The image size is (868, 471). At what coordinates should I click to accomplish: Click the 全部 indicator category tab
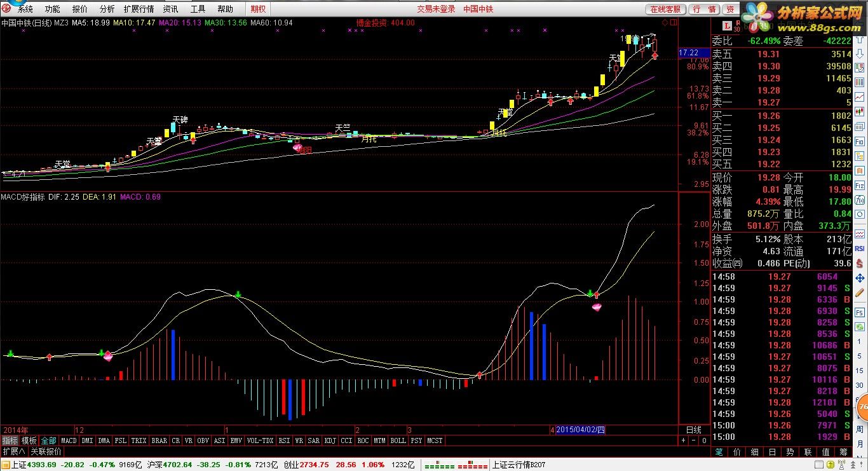(49, 440)
